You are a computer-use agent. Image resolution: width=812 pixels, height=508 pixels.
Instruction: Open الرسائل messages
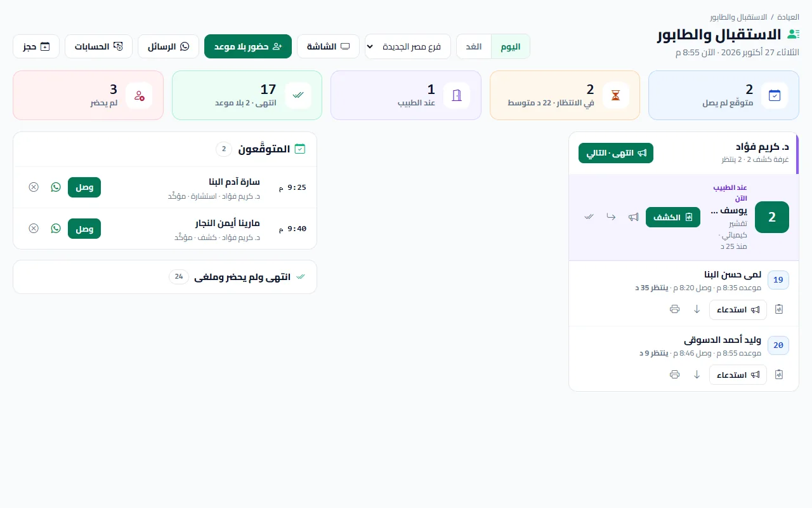coord(168,46)
